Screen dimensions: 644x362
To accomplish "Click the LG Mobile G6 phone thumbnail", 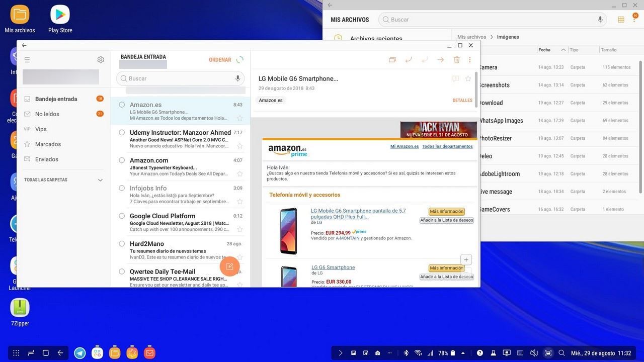I will 289,231.
